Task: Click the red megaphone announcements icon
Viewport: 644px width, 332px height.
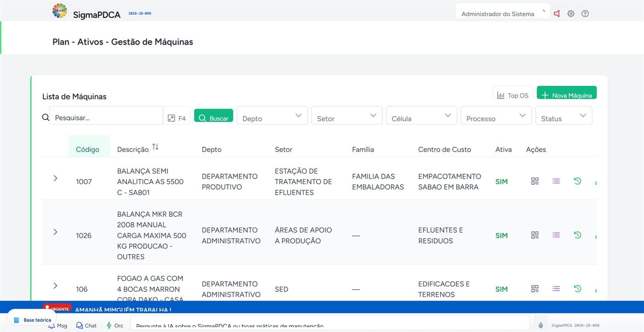Action: (x=557, y=14)
